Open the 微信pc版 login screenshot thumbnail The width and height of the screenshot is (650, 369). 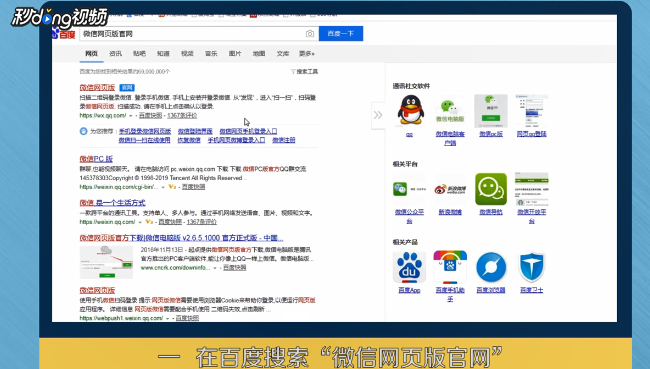(x=491, y=110)
